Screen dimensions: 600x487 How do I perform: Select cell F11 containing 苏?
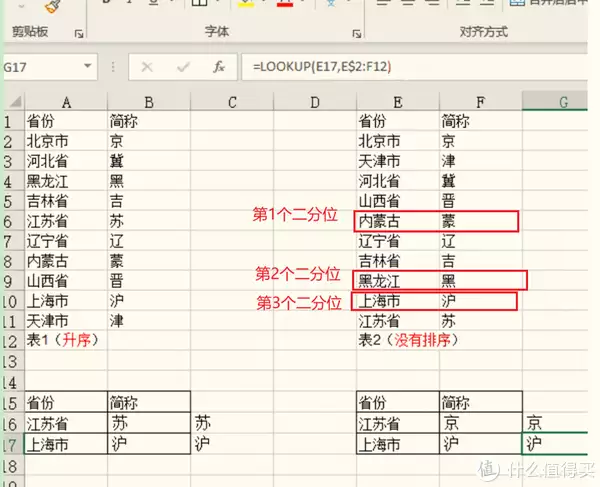[481, 321]
